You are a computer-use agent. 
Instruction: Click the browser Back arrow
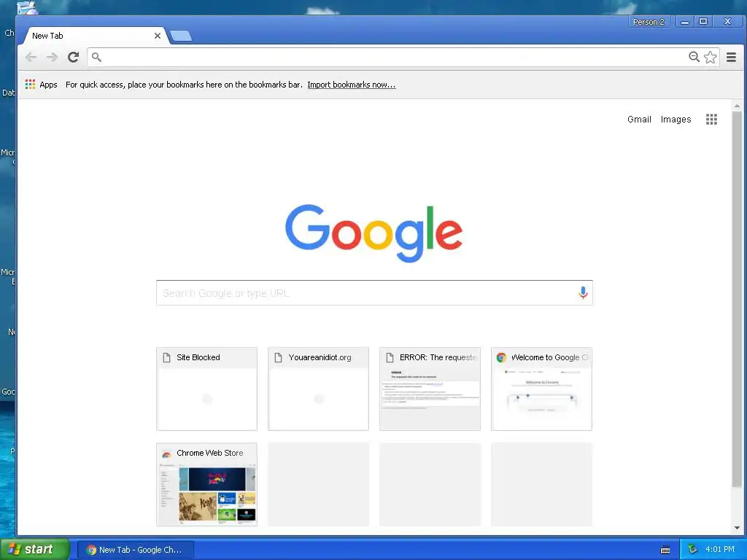coord(31,57)
